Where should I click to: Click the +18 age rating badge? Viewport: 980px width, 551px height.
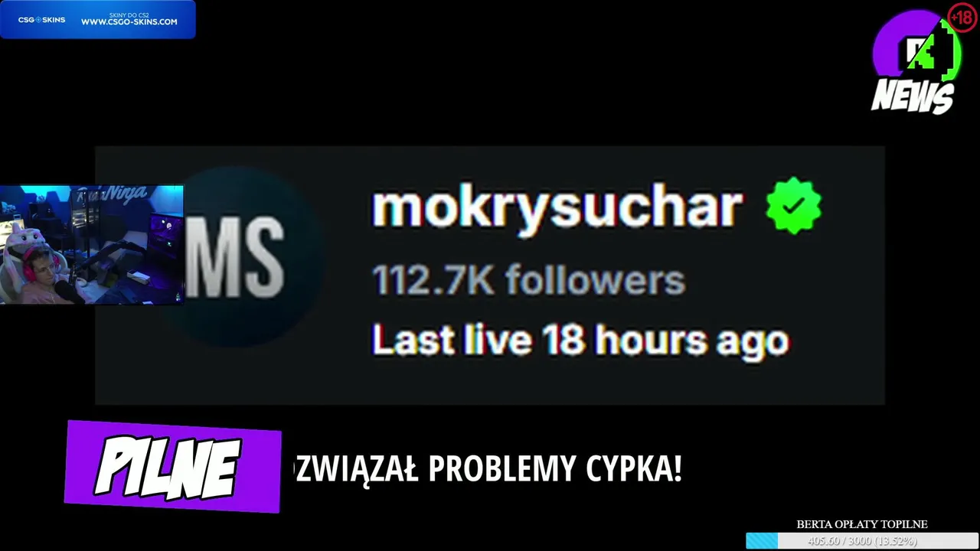(x=962, y=17)
